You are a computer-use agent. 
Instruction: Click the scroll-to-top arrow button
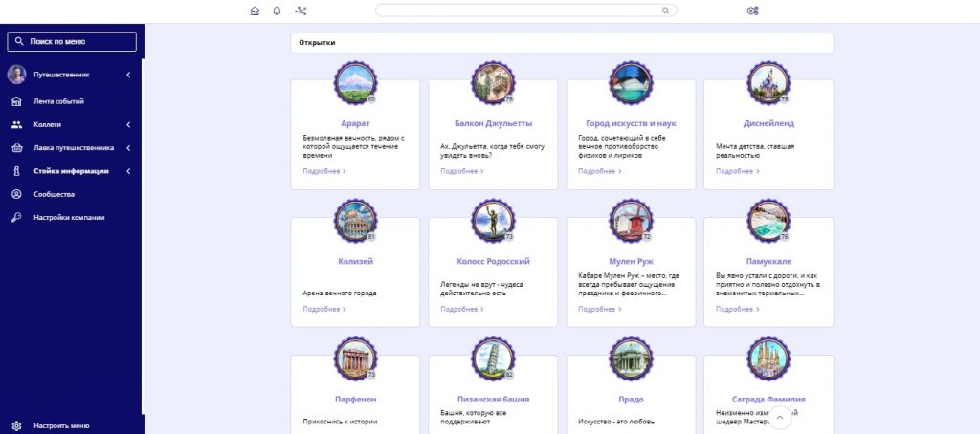point(781,417)
